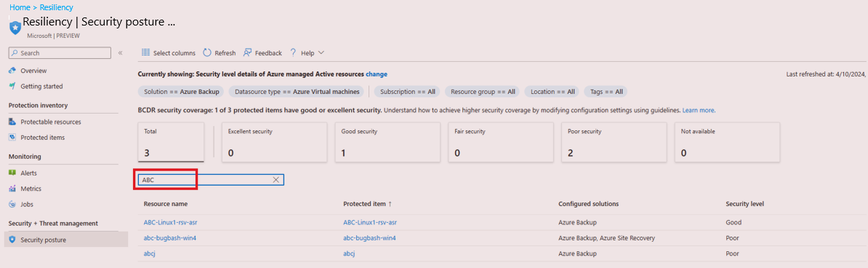Clear the ABC filter with X icon
Screen dimensions: 868x268
point(276,180)
